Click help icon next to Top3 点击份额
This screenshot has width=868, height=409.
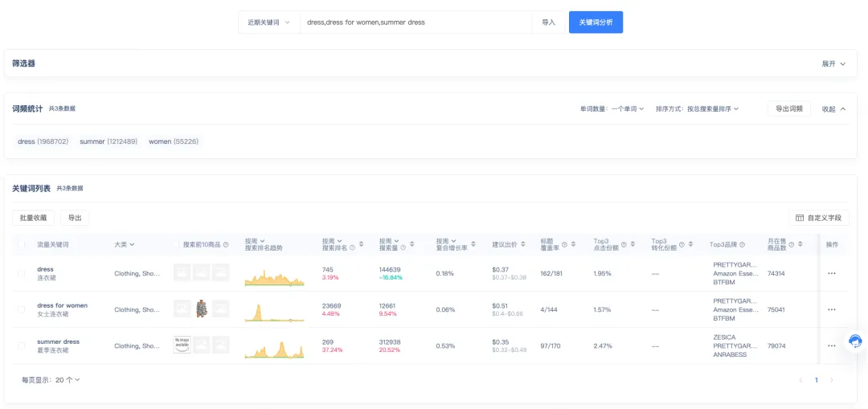click(624, 244)
